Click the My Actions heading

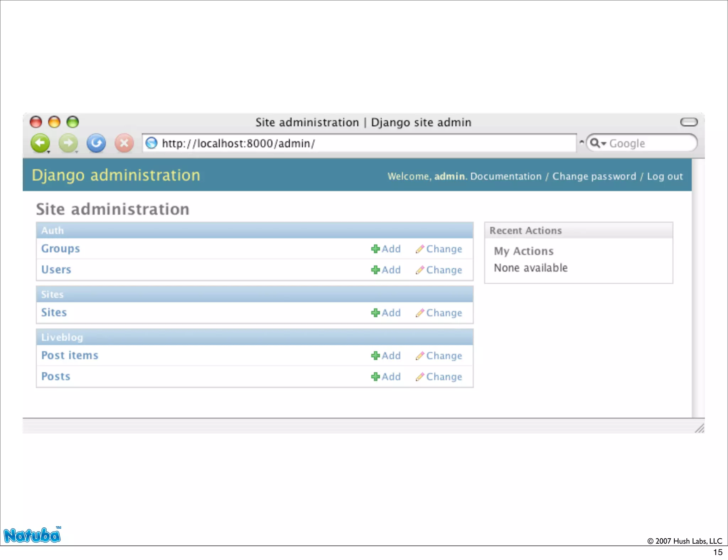pos(524,251)
